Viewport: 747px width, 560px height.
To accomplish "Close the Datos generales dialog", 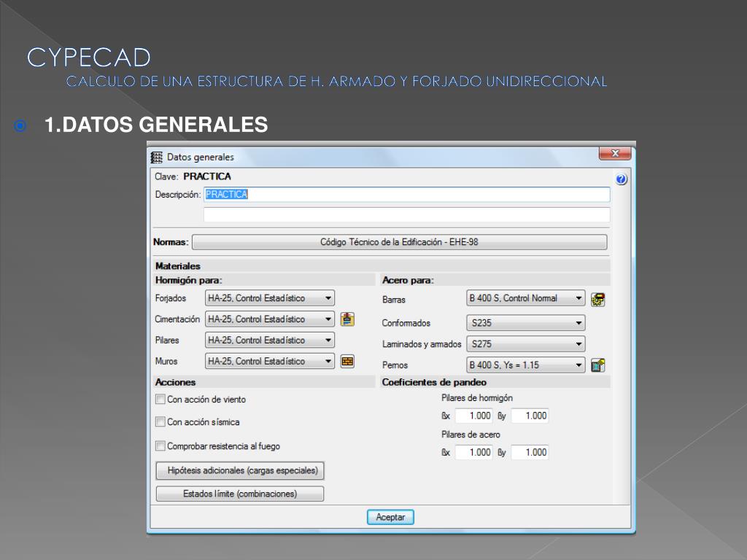I will click(x=614, y=153).
